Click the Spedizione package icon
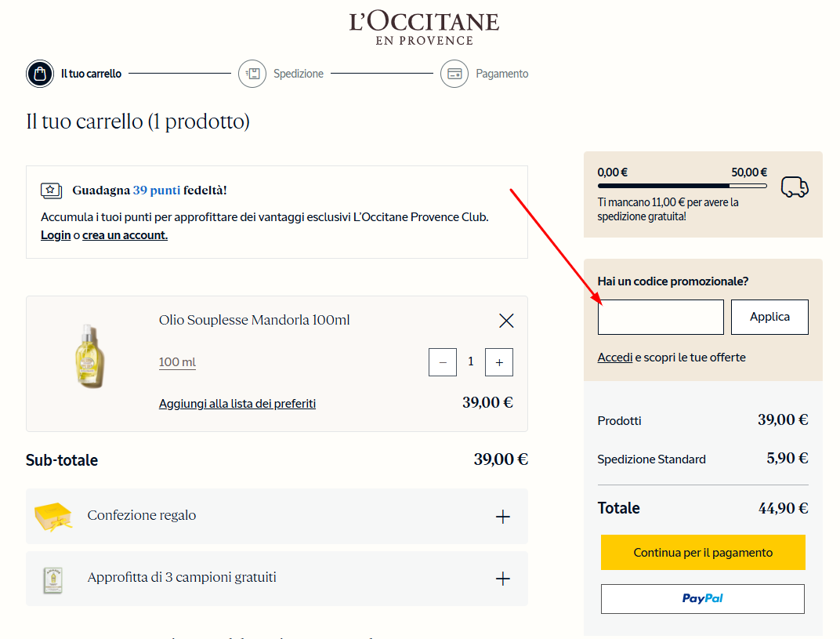The width and height of the screenshot is (840, 639). [x=252, y=73]
